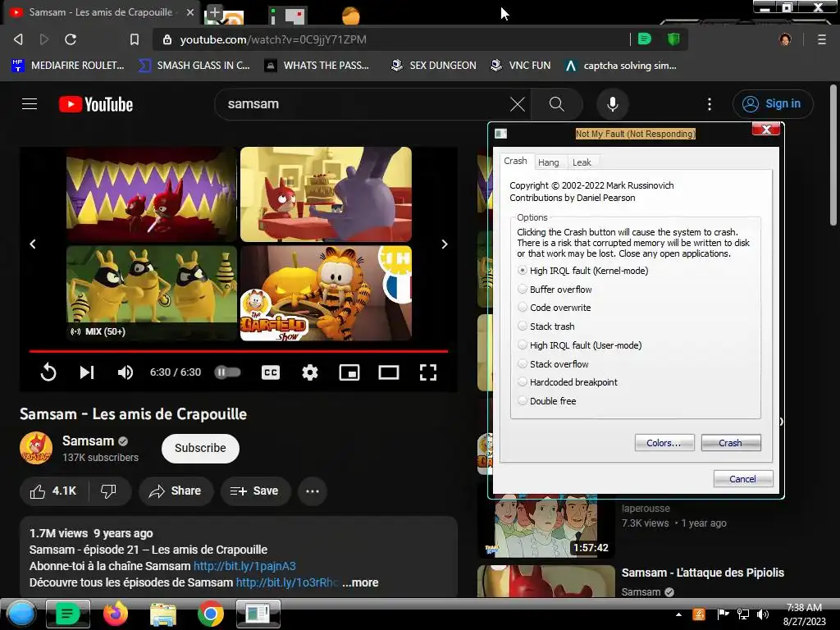Cancel the Not My Fault dialog
The width and height of the screenshot is (840, 630).
(x=743, y=479)
